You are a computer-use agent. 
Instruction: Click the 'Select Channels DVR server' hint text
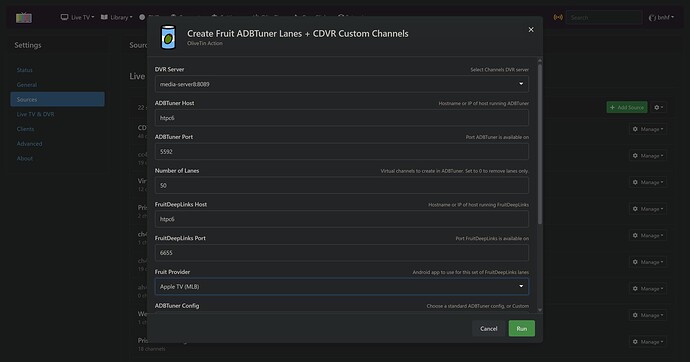coord(499,69)
